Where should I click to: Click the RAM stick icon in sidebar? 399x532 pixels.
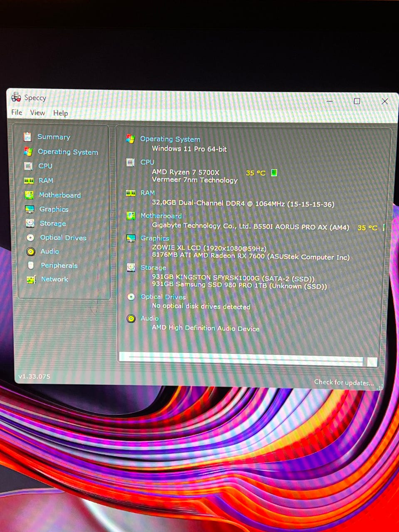coord(29,180)
